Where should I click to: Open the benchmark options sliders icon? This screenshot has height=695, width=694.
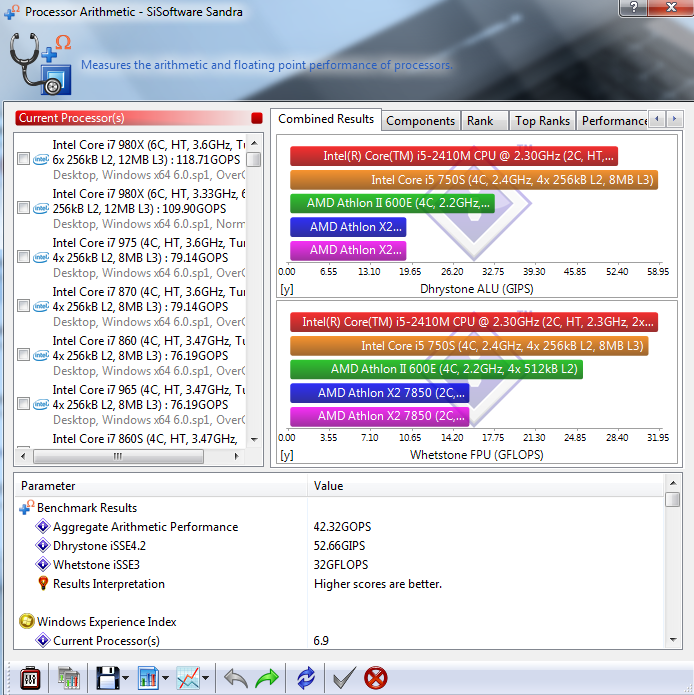[30, 678]
